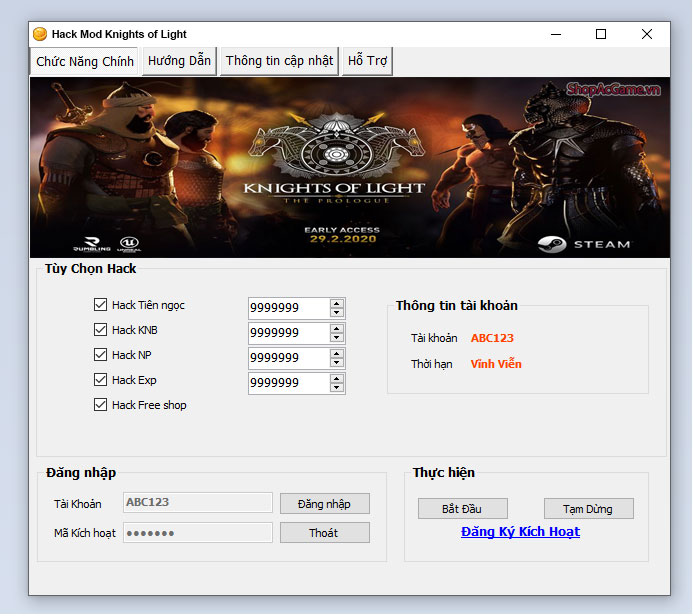Pause with the Tạm Dừng button
693x616 pixels.
pos(588,509)
